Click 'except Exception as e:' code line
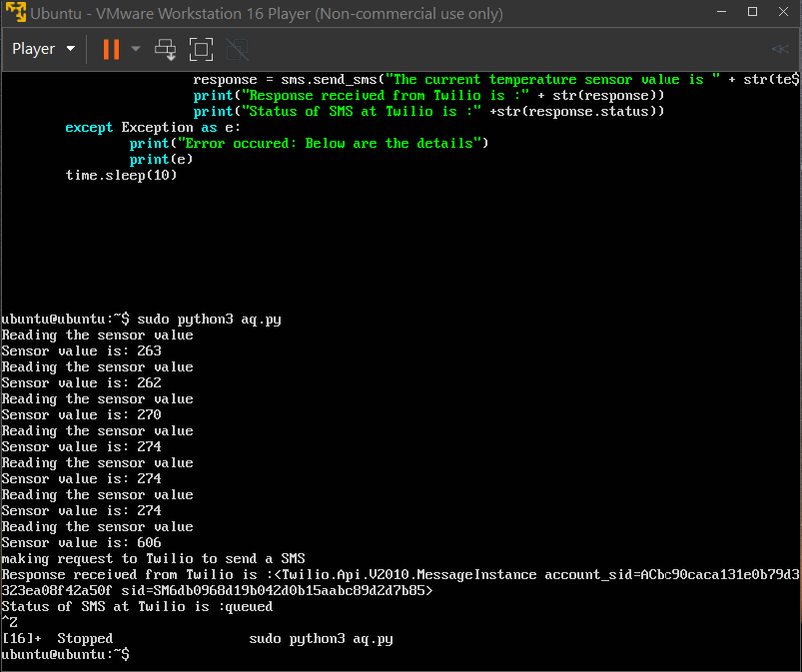The width and height of the screenshot is (802, 672). (153, 128)
